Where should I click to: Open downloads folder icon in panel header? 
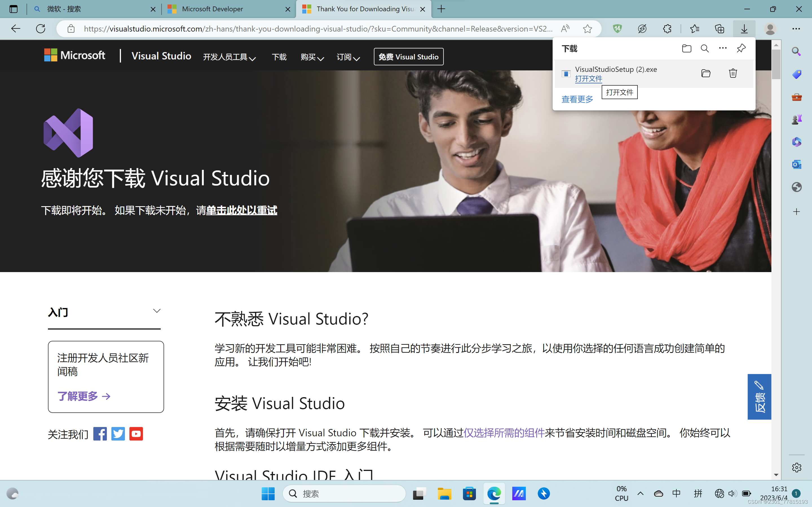tap(687, 48)
